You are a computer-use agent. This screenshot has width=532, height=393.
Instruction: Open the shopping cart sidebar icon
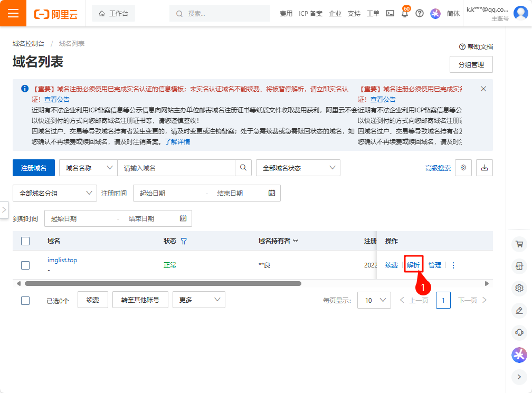click(519, 244)
